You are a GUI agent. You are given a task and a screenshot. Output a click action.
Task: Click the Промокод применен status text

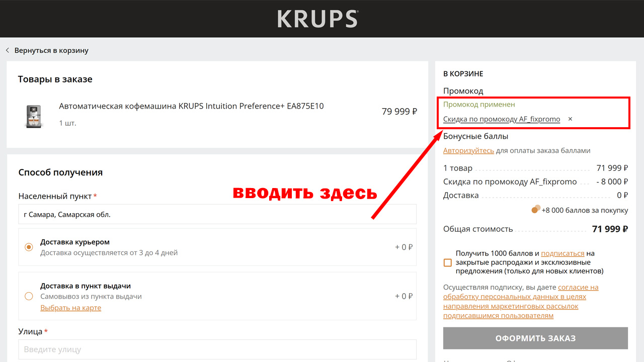pos(479,105)
